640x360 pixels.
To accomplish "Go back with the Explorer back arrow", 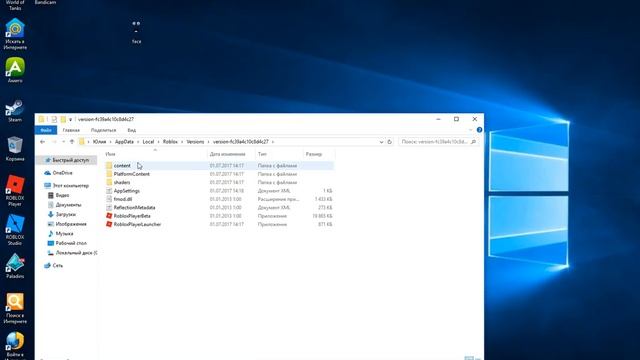I will pos(42,142).
